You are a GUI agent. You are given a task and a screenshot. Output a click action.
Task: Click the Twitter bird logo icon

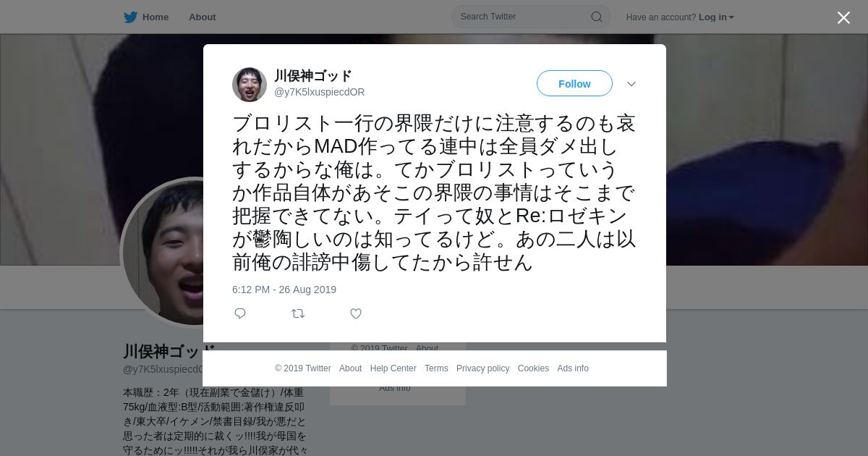[x=130, y=17]
